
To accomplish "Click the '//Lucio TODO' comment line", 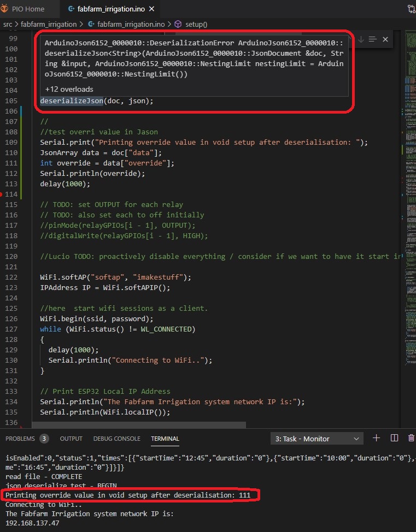I will coord(221,257).
